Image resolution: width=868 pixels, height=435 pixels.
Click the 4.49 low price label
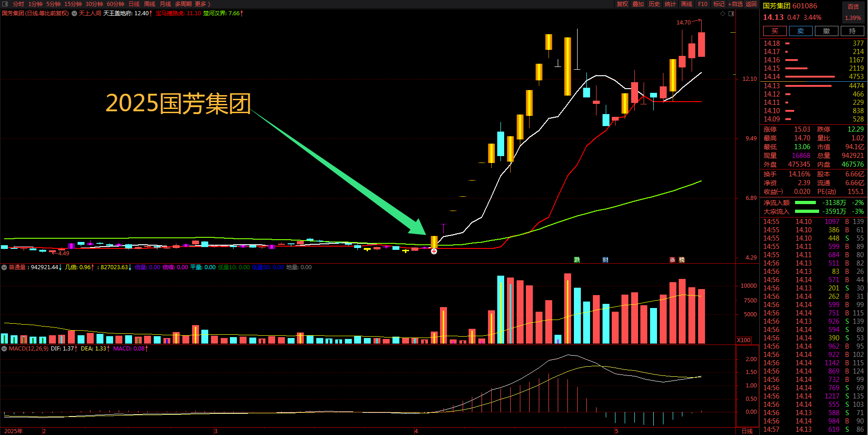coord(64,254)
